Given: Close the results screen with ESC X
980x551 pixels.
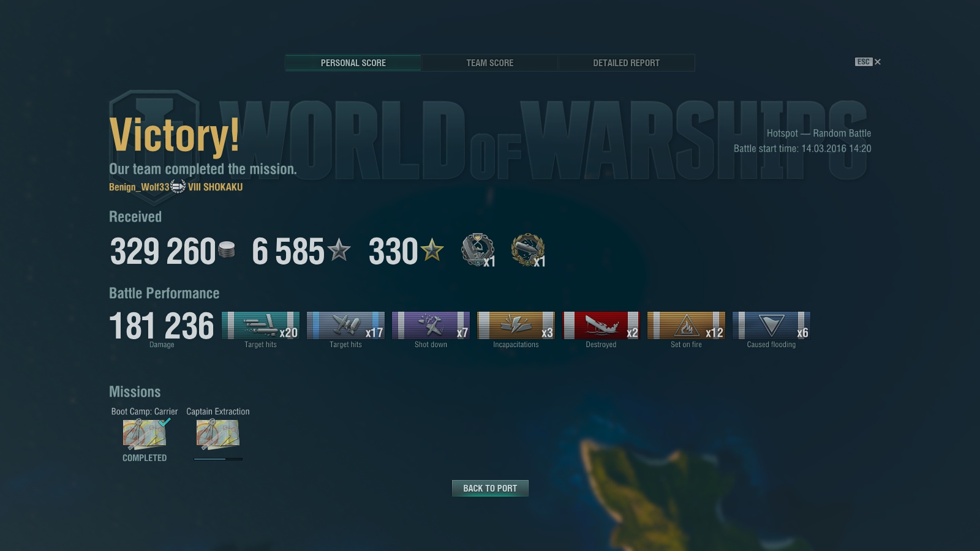Looking at the screenshot, I should pyautogui.click(x=868, y=62).
